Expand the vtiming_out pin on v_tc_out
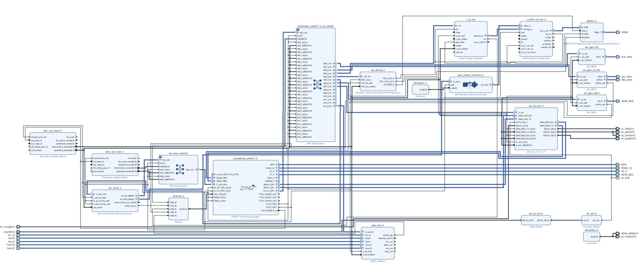This screenshot has height=265, width=644. tap(486, 36)
